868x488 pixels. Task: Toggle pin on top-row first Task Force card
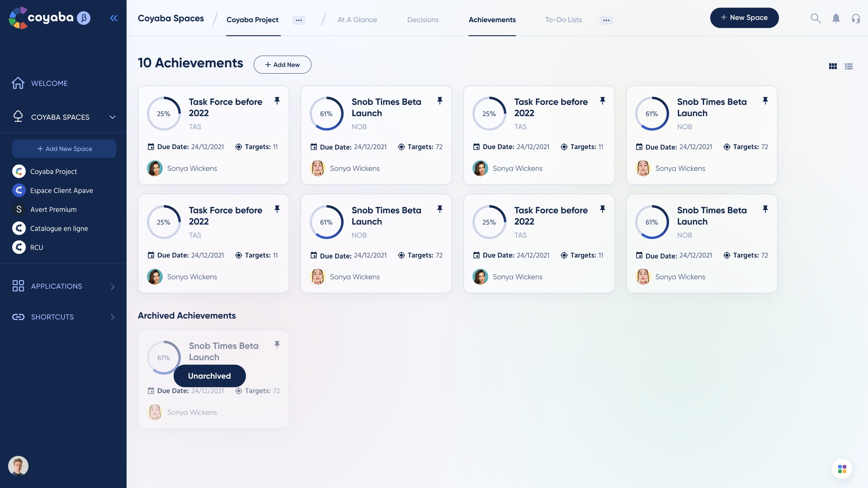[277, 101]
